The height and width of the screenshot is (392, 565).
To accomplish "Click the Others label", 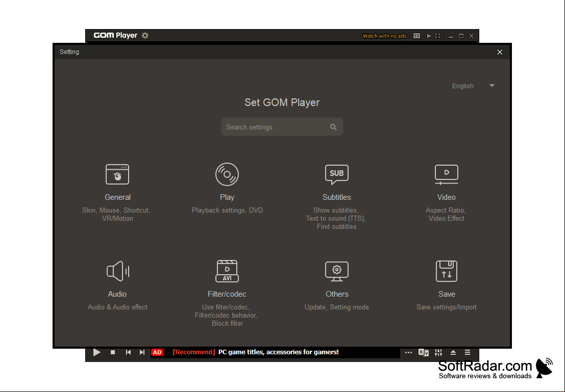I will 337,294.
